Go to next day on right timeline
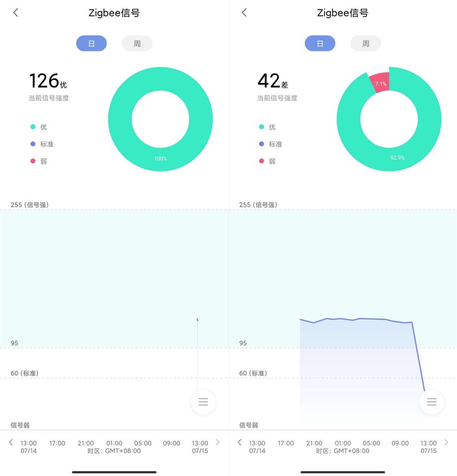Image resolution: width=457 pixels, height=476 pixels. 446,442
